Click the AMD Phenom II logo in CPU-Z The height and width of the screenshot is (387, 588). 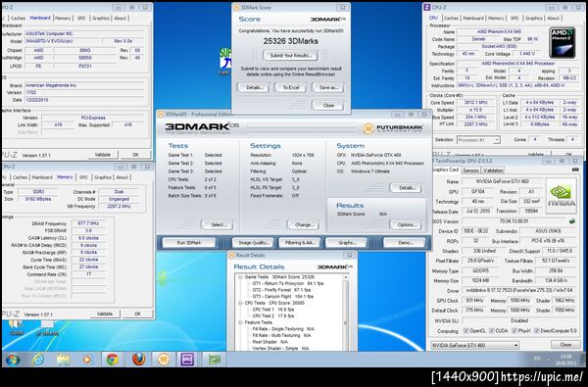click(x=563, y=42)
